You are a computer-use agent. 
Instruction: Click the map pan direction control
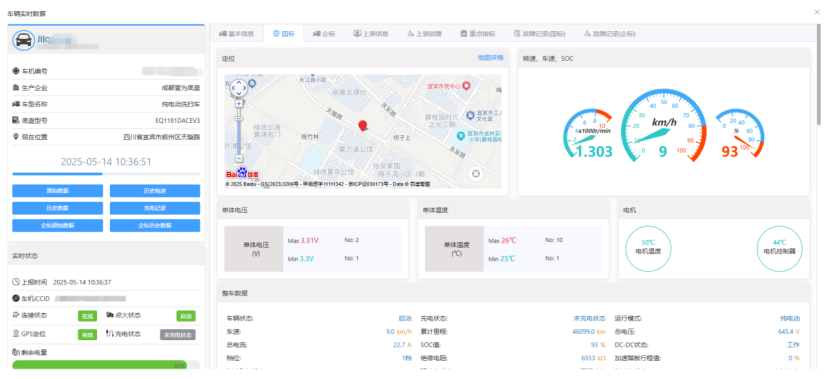point(238,88)
